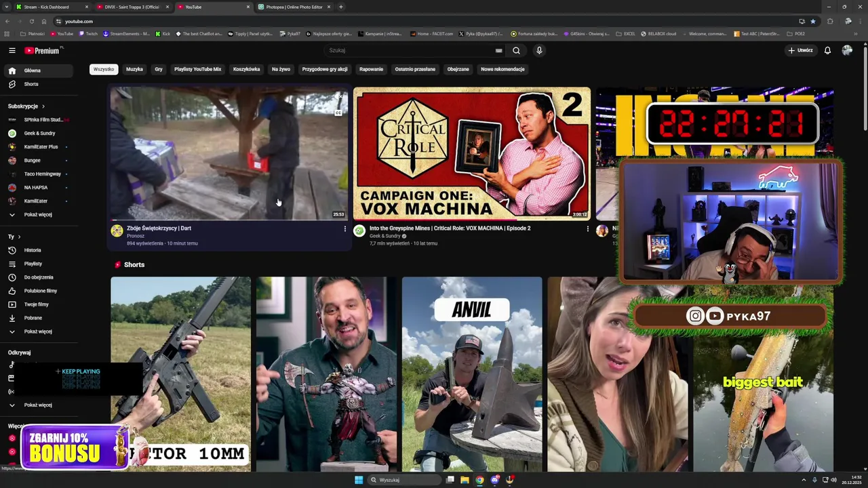This screenshot has height=488, width=868.
Task: Open the on-screen keyboard icon in search
Action: (x=498, y=50)
